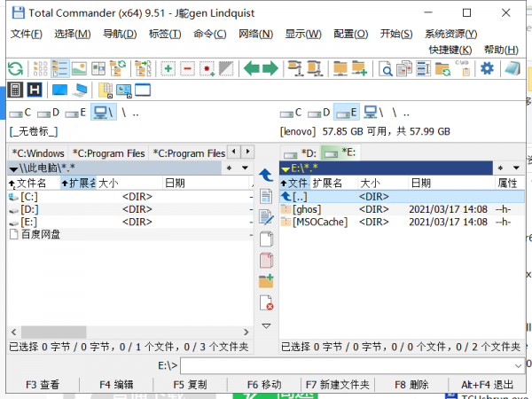Click the edit file pencil icon in middle bar
Image resolution: width=532 pixels, height=399 pixels.
pos(266,217)
